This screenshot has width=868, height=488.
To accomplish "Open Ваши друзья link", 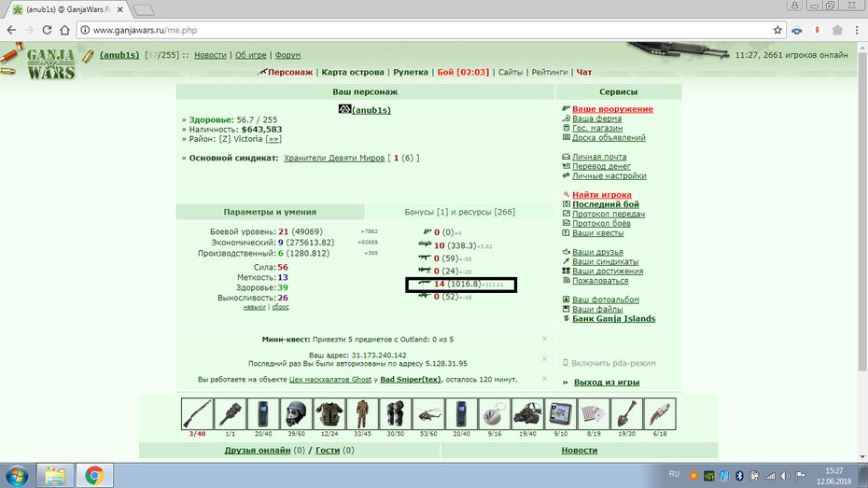I will tap(598, 252).
